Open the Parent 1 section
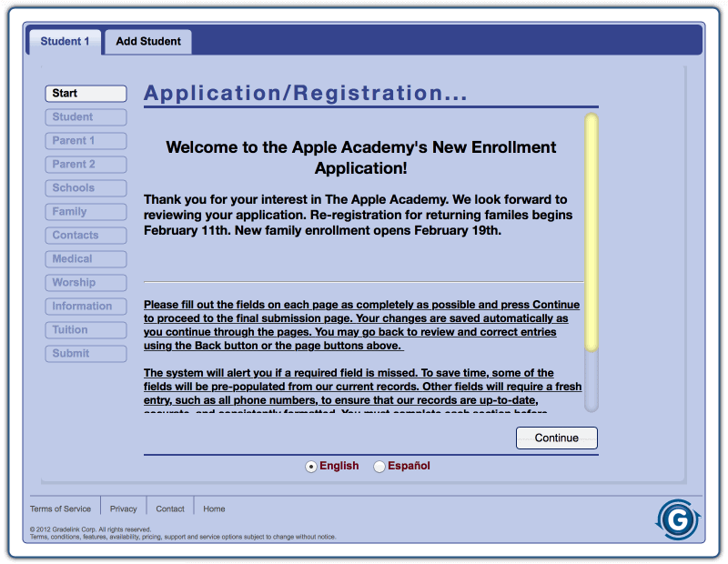Image resolution: width=728 pixels, height=564 pixels. tap(86, 141)
